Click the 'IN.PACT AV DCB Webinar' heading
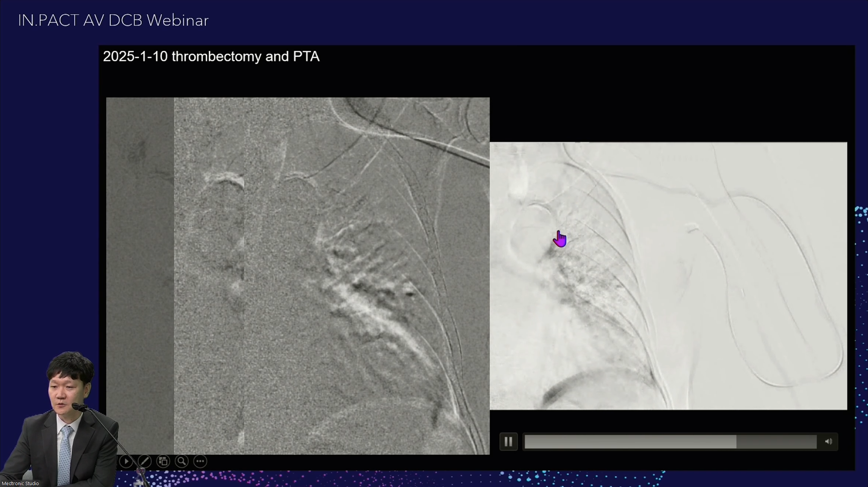This screenshot has height=487, width=868. coord(113,20)
